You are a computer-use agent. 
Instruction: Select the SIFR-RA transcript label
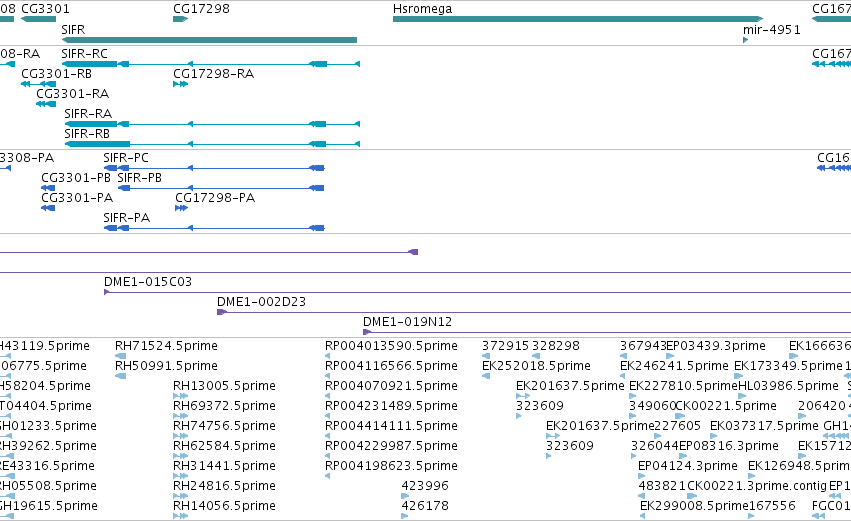[88, 114]
